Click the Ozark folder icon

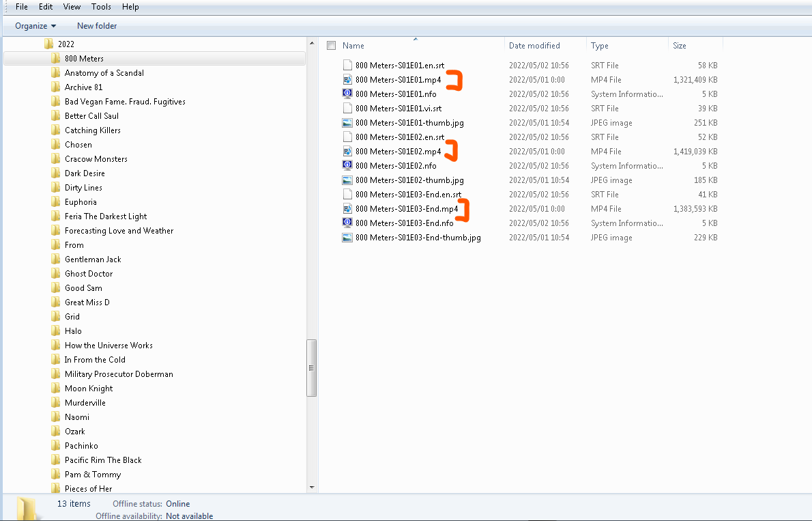(x=56, y=432)
